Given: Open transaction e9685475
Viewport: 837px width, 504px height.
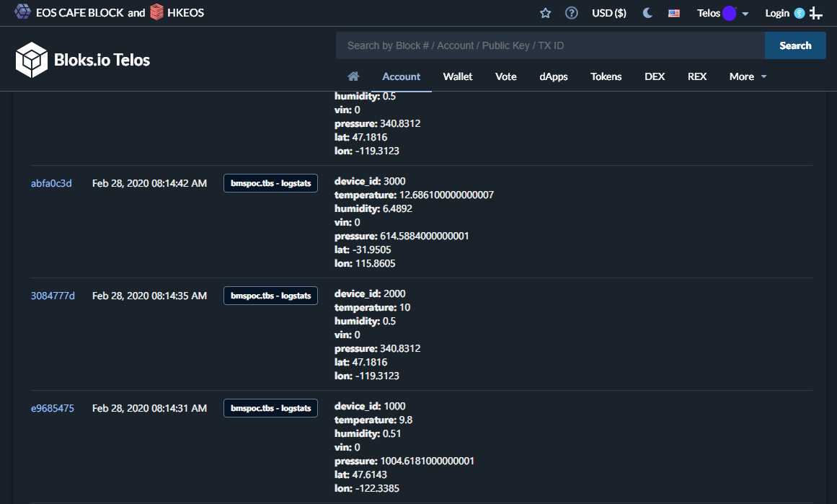Looking at the screenshot, I should [53, 408].
